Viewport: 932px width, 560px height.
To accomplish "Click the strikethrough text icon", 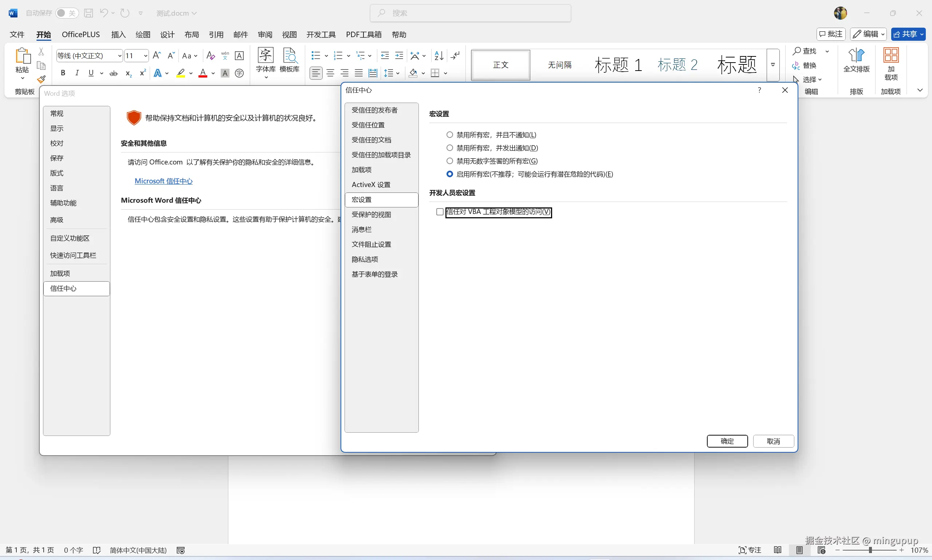I will coord(113,73).
